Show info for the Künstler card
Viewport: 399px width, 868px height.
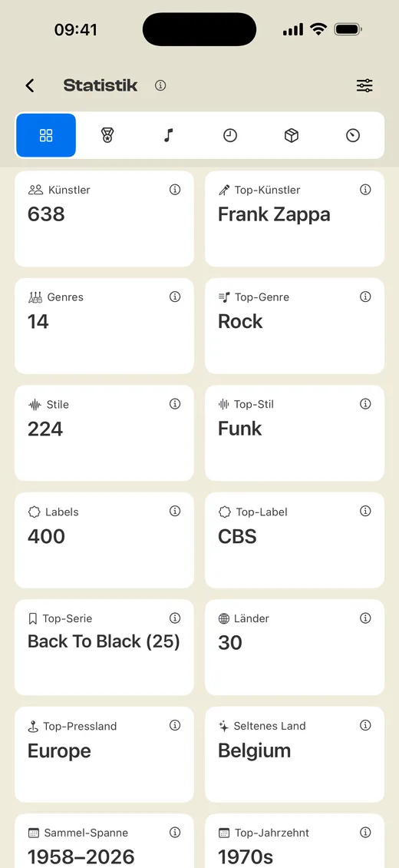(175, 190)
